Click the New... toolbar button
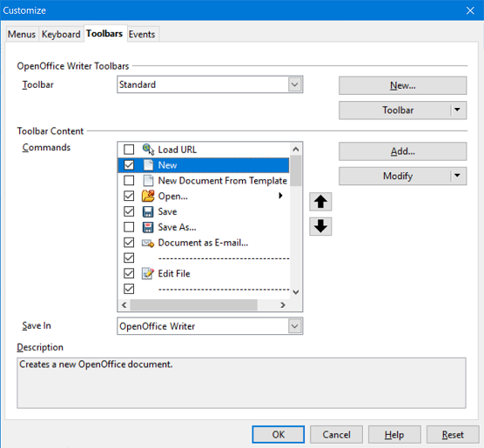484x448 pixels. [x=402, y=85]
